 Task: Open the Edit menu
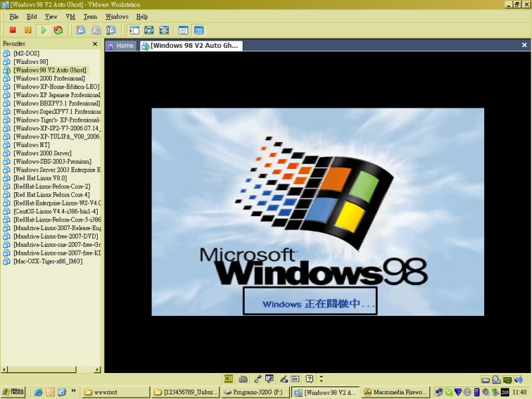coord(32,16)
